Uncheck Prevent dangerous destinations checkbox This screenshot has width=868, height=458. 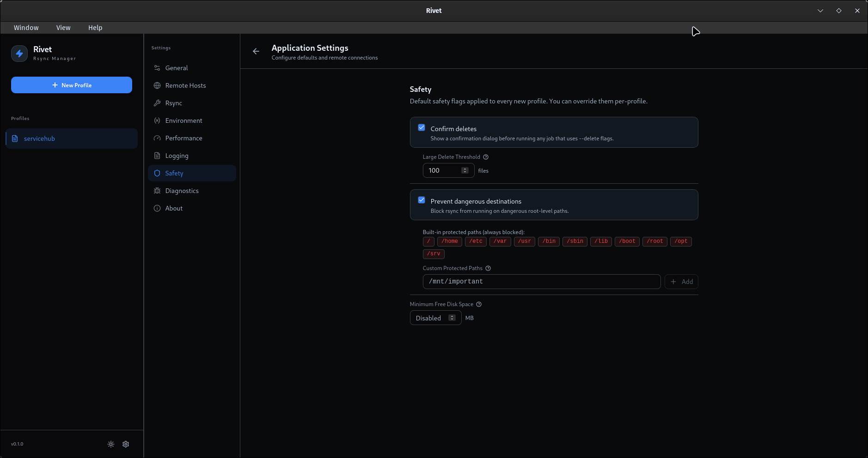(422, 200)
